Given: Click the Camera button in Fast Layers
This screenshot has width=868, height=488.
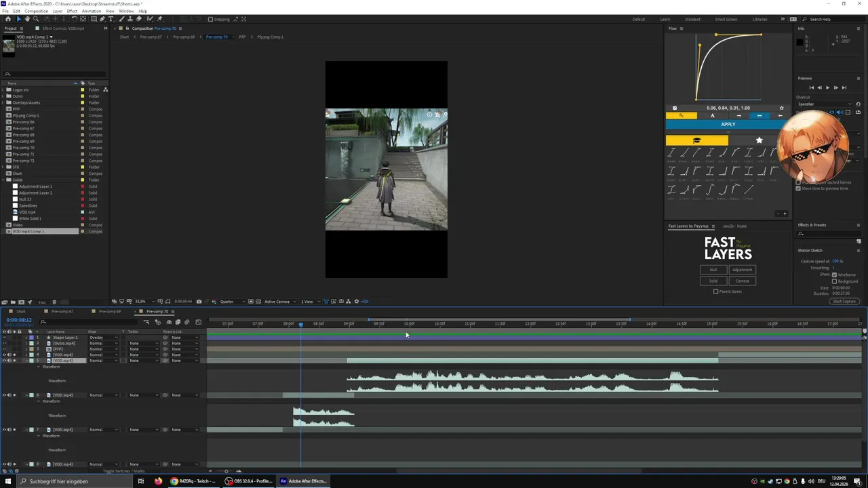Looking at the screenshot, I should coord(742,281).
